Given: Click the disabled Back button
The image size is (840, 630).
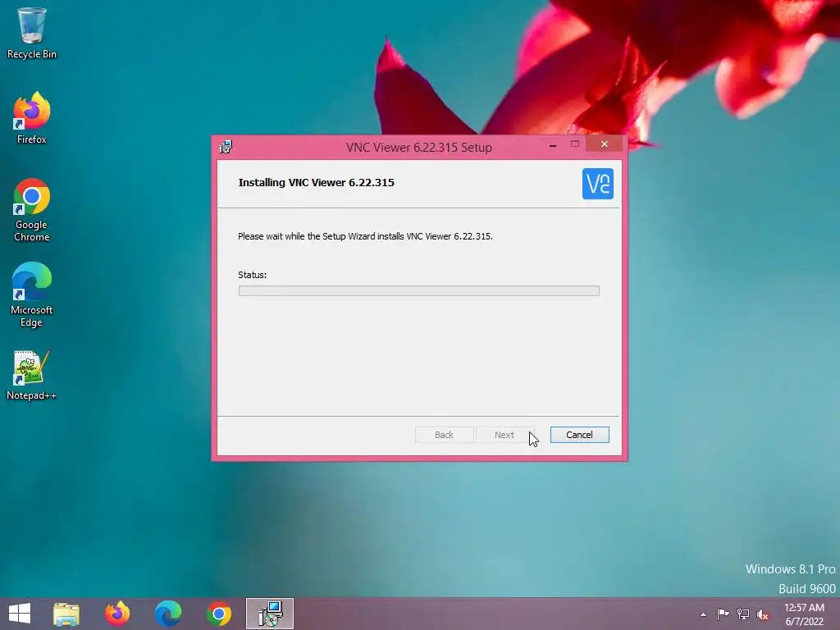Looking at the screenshot, I should 444,435.
